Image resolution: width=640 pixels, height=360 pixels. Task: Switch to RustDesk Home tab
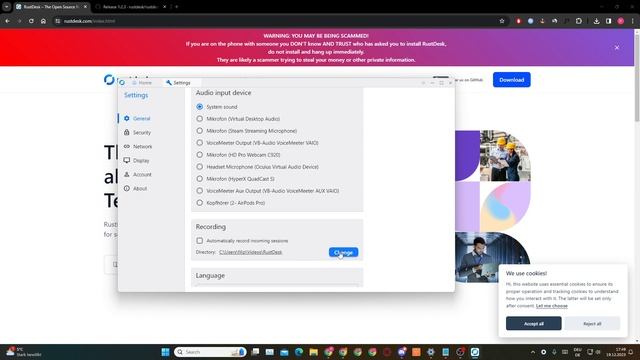tap(142, 82)
